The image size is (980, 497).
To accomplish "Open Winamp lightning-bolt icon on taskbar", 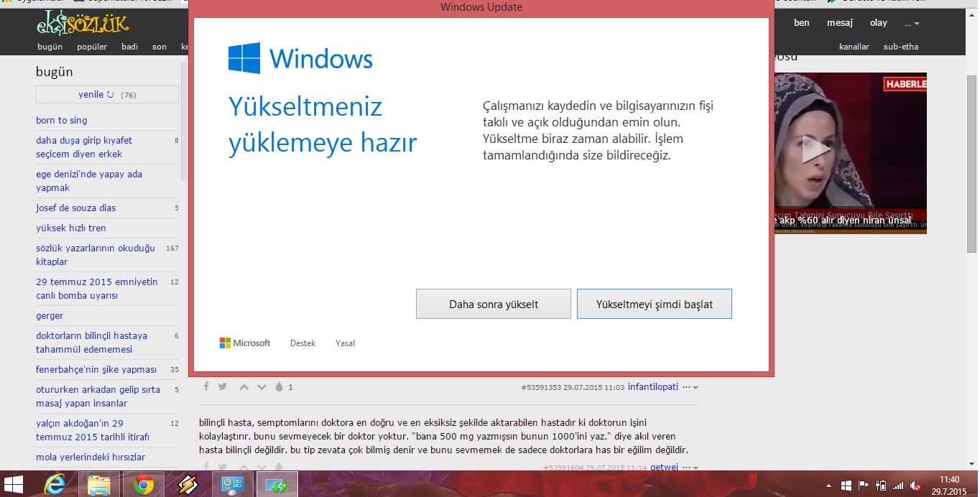I will (x=188, y=486).
